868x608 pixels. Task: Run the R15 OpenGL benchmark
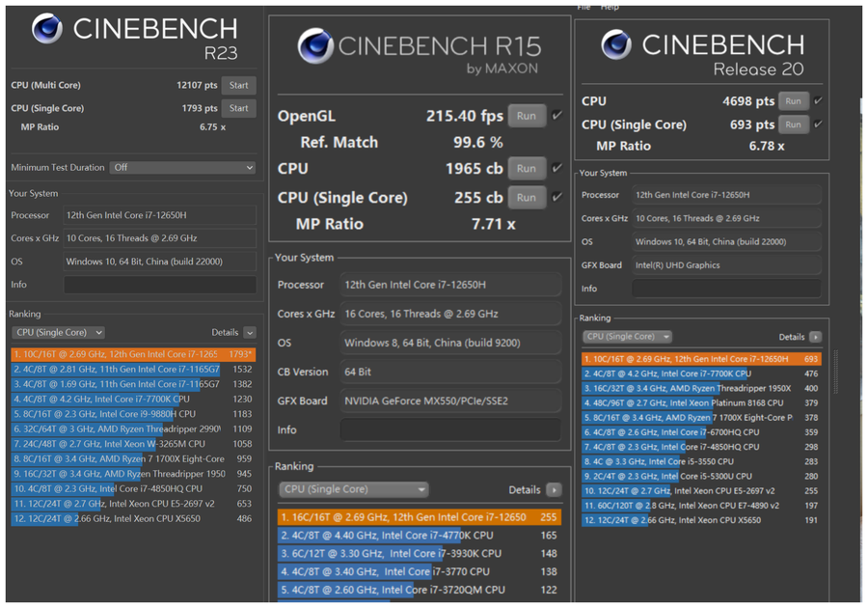coord(526,116)
